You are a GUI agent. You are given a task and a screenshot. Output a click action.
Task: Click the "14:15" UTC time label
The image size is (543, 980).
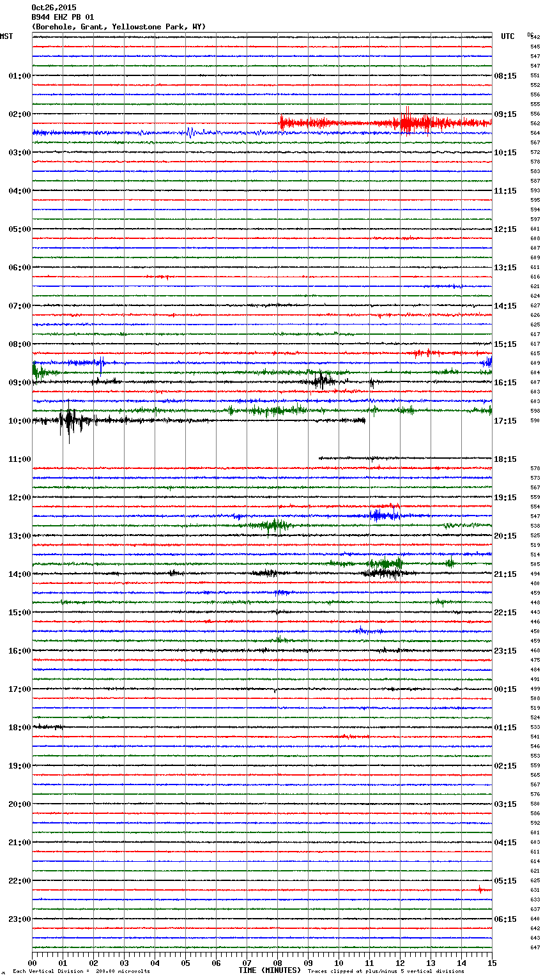point(505,306)
